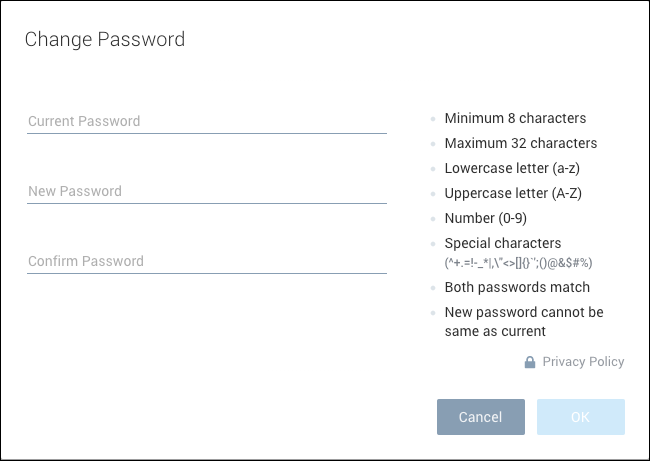Click the lock icon beside Privacy Policy
650x461 pixels.
click(530, 362)
